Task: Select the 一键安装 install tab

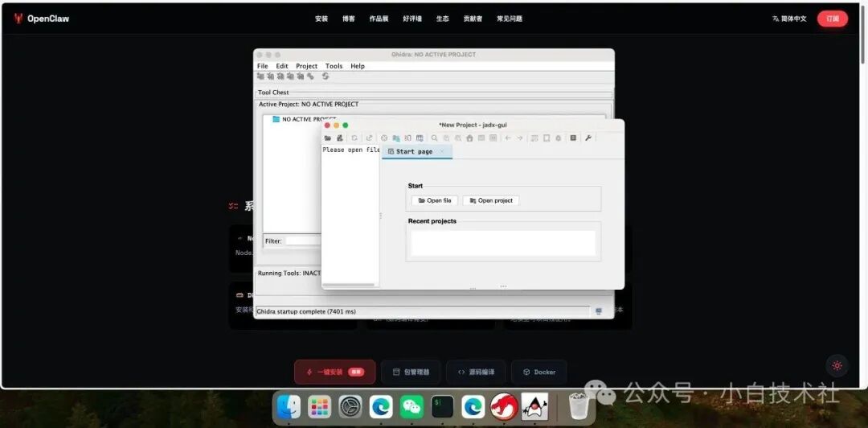Action: [335, 372]
